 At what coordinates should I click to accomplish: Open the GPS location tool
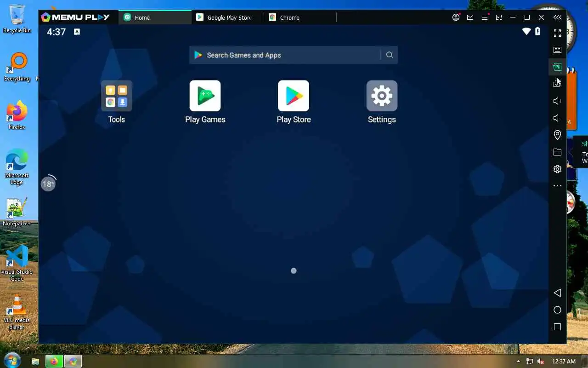tap(557, 135)
